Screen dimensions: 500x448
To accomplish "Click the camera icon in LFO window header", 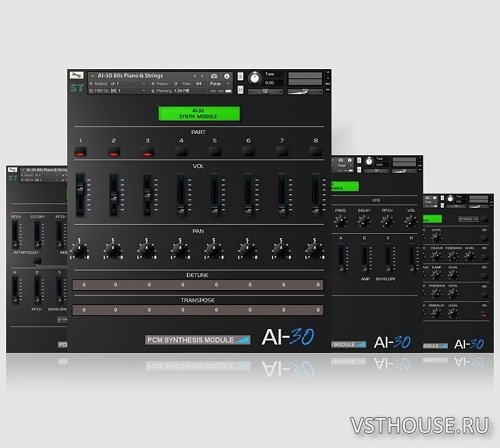I will [x=341, y=160].
